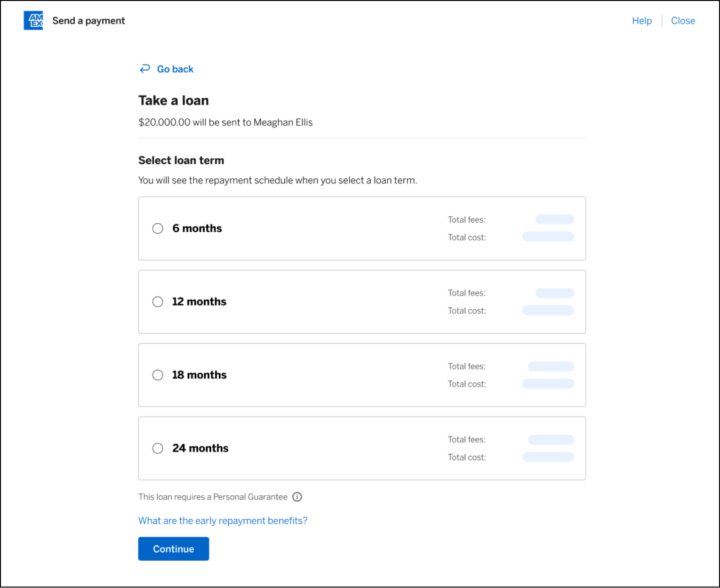Click the Go back arrow icon
This screenshot has width=720, height=588.
[144, 69]
